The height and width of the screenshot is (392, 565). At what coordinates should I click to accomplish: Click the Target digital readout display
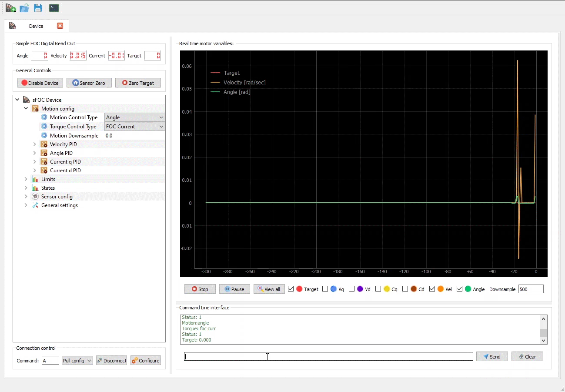tap(153, 56)
